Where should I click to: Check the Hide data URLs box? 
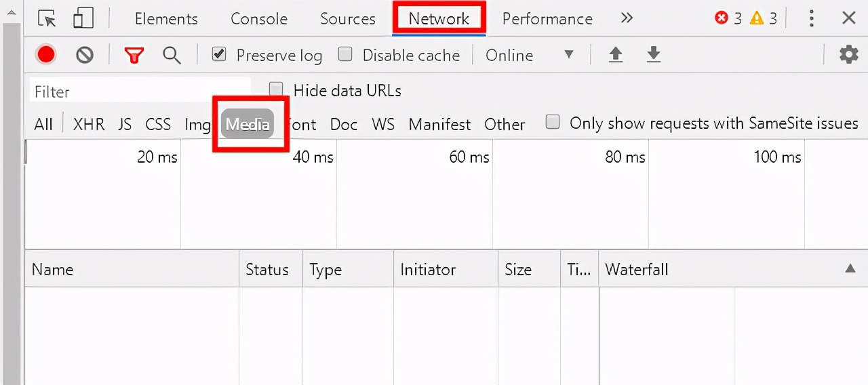pyautogui.click(x=276, y=89)
